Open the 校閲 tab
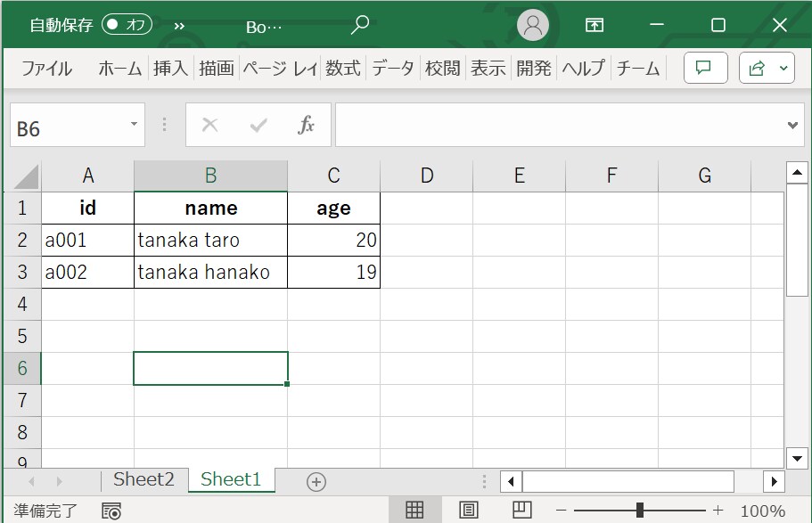812x523 pixels. click(443, 68)
